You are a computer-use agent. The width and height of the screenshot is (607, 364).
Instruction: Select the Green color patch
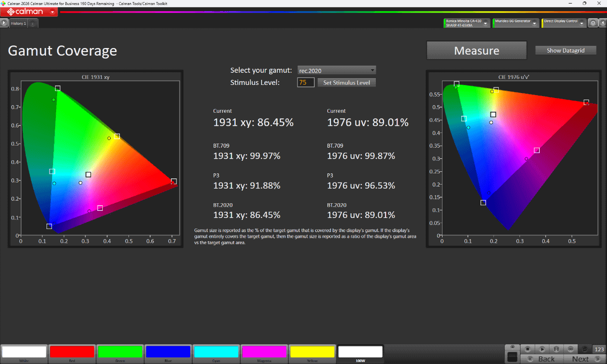pyautogui.click(x=120, y=353)
